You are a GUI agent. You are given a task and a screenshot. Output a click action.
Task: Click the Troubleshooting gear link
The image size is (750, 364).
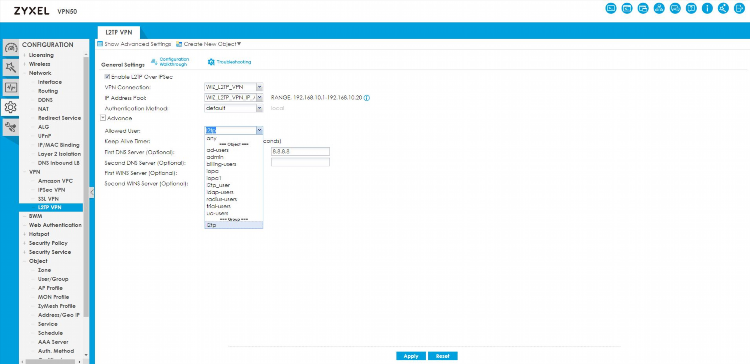click(x=230, y=62)
